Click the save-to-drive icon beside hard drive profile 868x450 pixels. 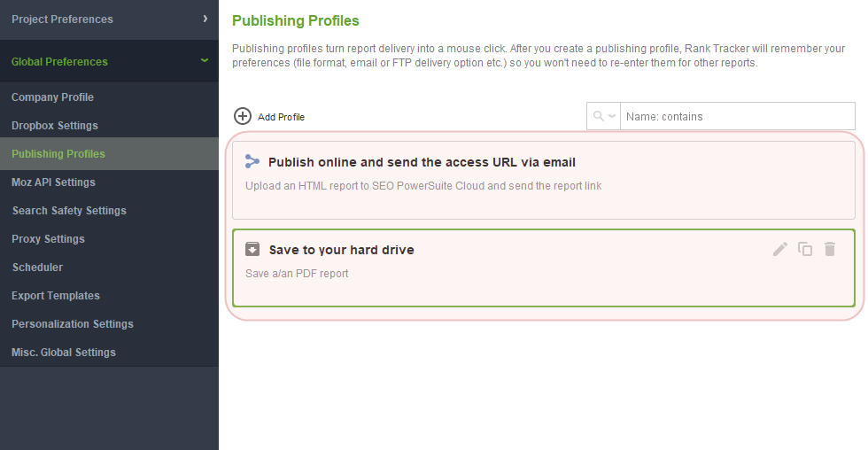point(252,249)
